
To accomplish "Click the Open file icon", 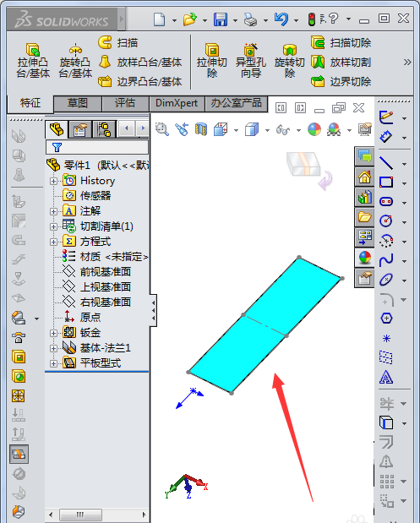I will (x=190, y=19).
